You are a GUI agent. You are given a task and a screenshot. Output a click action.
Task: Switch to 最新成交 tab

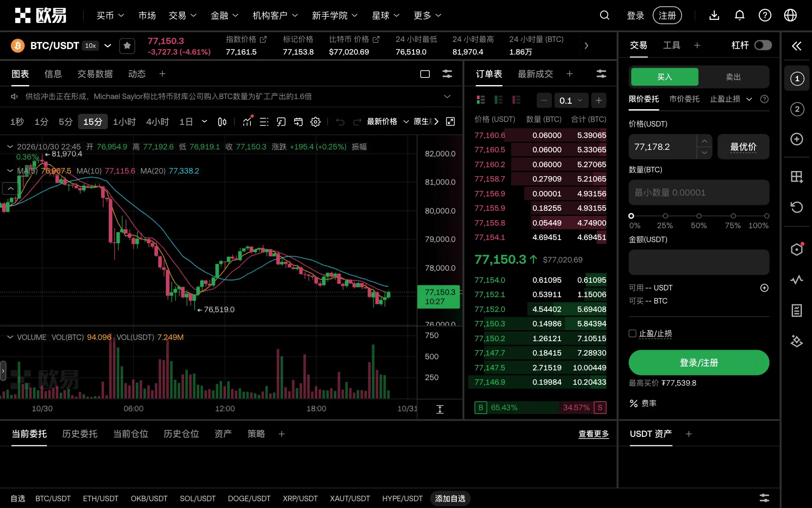[x=535, y=74]
